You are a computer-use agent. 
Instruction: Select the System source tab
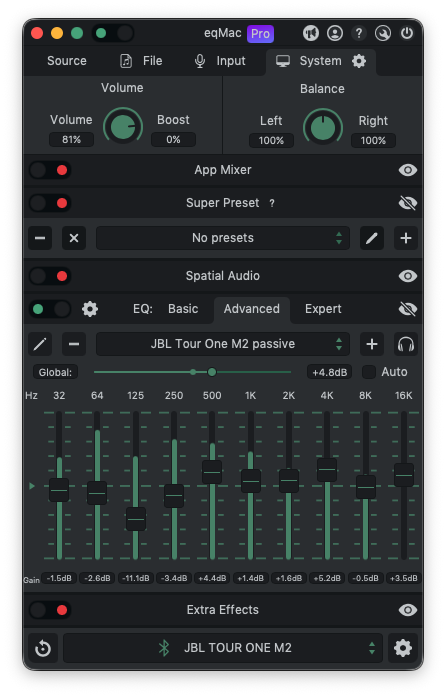click(321, 61)
